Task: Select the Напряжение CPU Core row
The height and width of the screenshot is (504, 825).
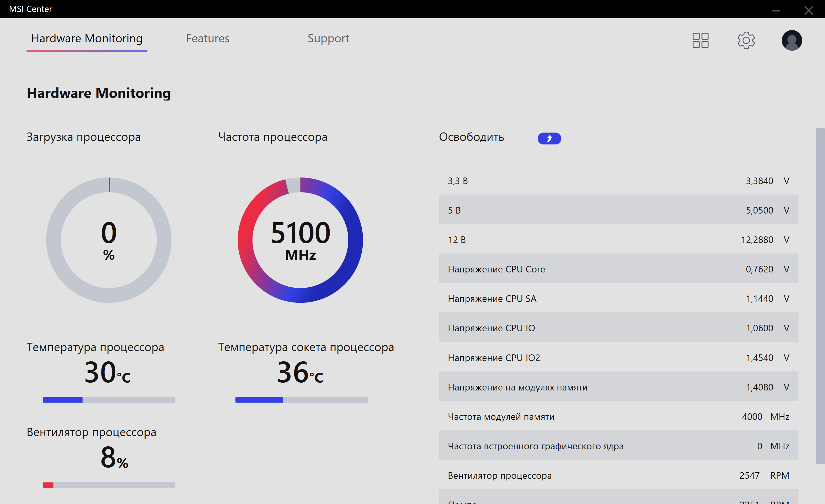Action: [618, 269]
